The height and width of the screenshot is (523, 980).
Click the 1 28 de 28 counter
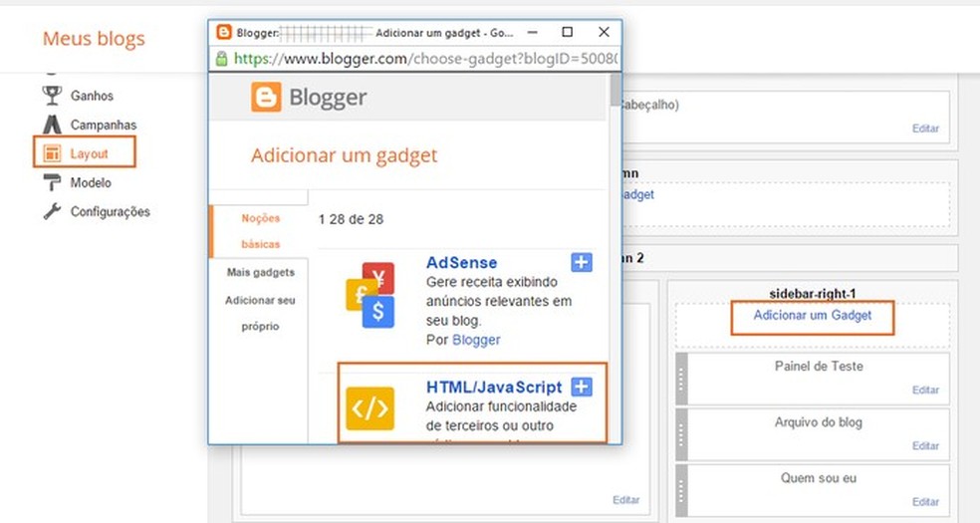(351, 219)
